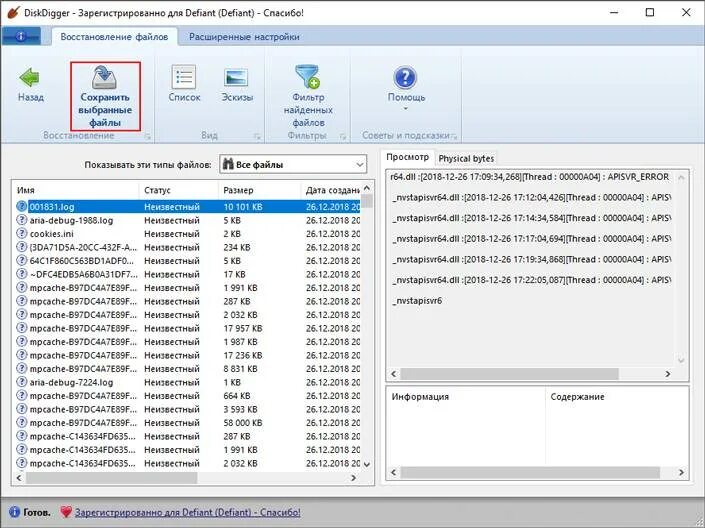Image resolution: width=705 pixels, height=528 pixels.
Task: Sort by the Имя column header
Action: (76, 190)
